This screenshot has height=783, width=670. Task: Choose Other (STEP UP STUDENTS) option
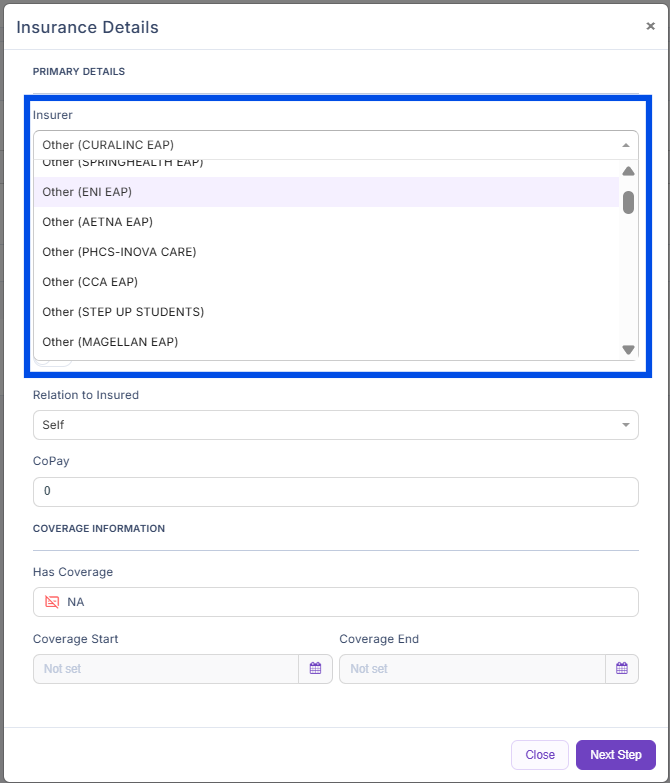click(326, 312)
